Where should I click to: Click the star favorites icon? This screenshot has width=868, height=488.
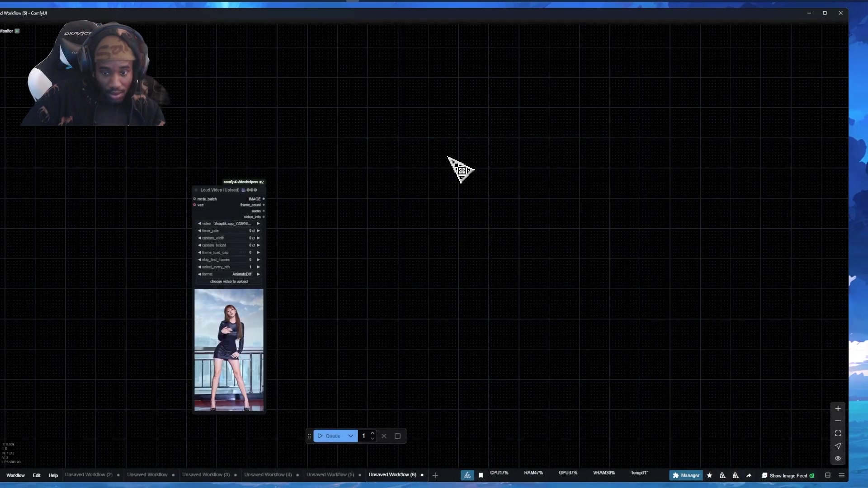pos(709,475)
